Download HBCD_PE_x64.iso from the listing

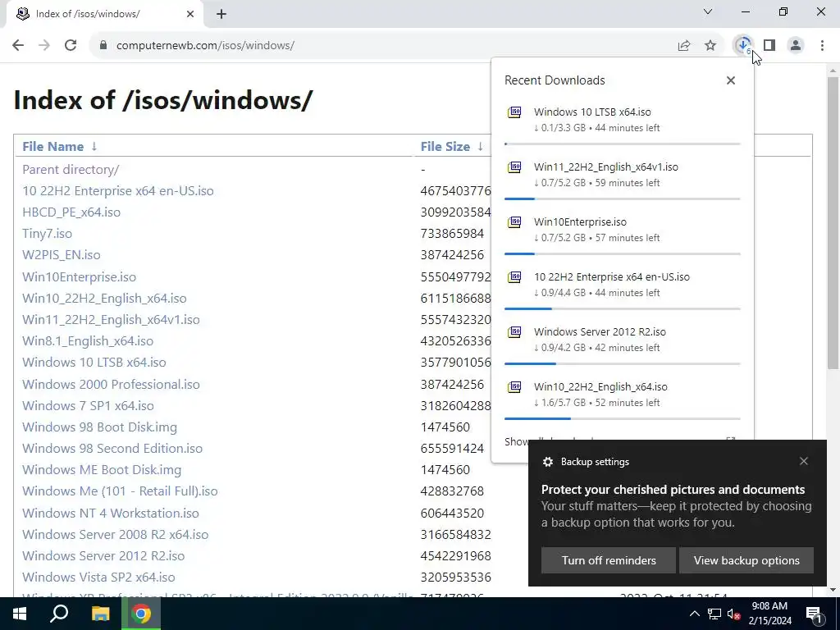(71, 212)
